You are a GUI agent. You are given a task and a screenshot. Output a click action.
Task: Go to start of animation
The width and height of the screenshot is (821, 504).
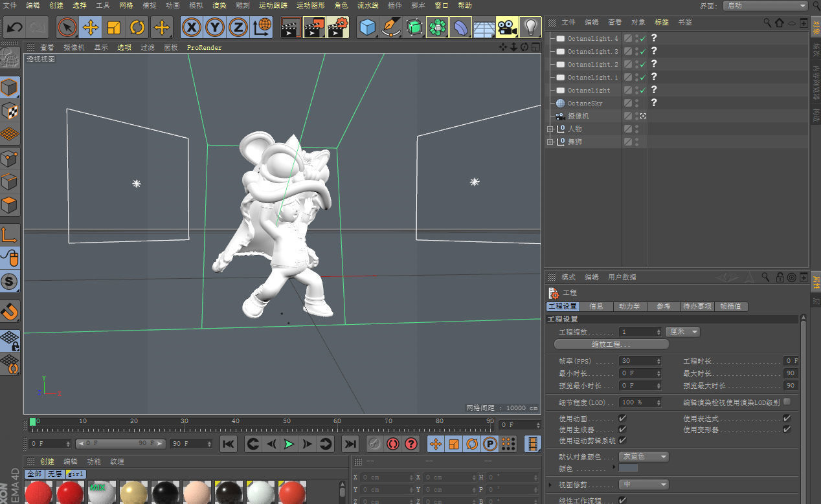(x=229, y=444)
